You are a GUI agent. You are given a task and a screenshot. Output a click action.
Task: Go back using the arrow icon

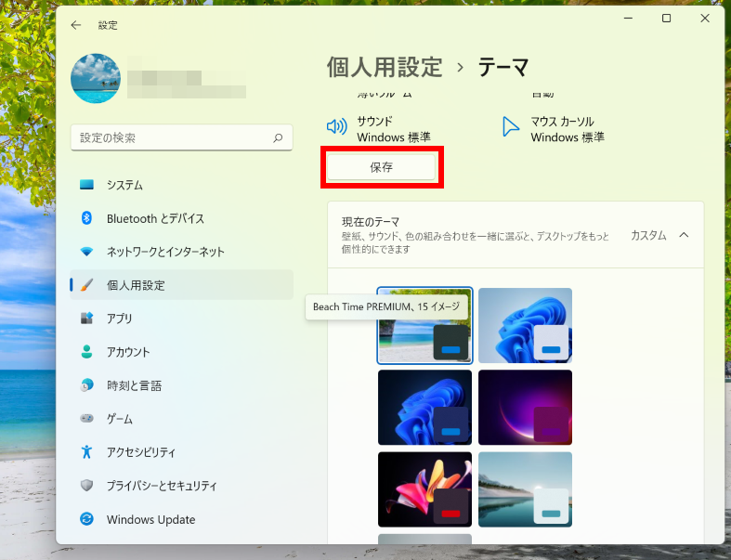76,25
